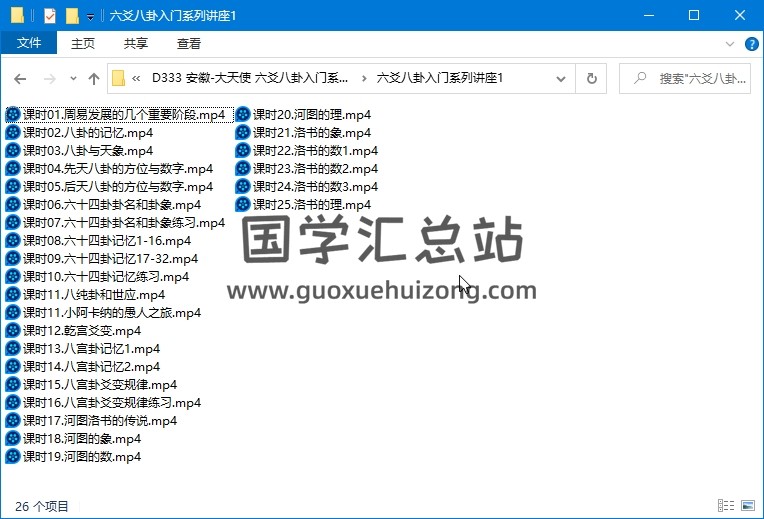764x519 pixels.
Task: Select file 课时23.洛书的数2.mp4
Action: pos(306,169)
